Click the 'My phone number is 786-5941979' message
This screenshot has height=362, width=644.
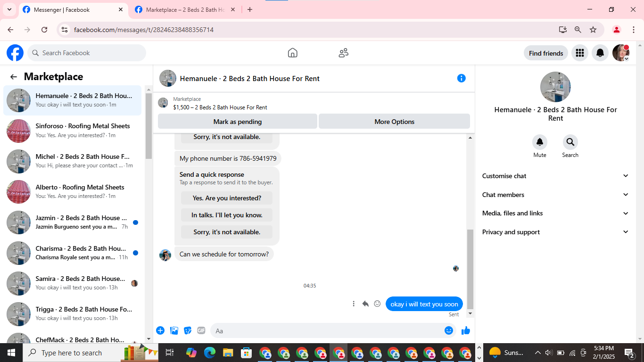point(228,158)
